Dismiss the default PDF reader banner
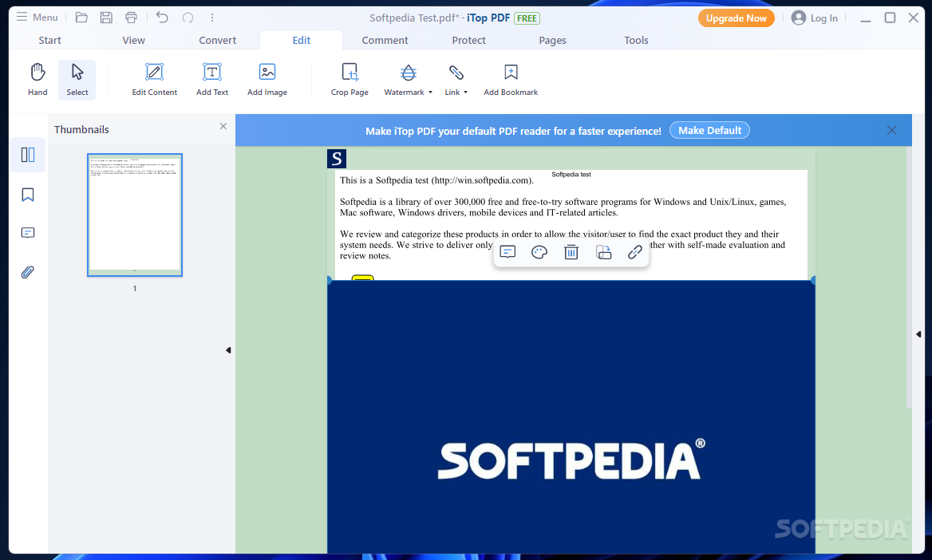Image resolution: width=932 pixels, height=560 pixels. tap(891, 130)
